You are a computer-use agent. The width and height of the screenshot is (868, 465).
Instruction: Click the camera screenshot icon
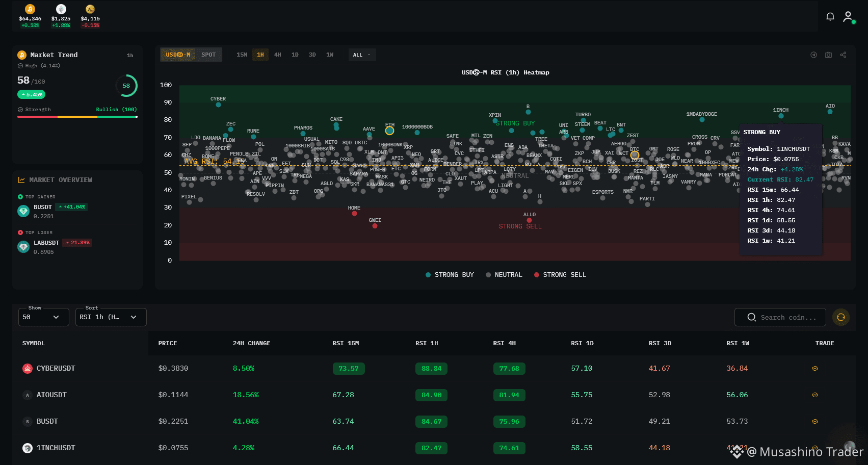coord(828,55)
